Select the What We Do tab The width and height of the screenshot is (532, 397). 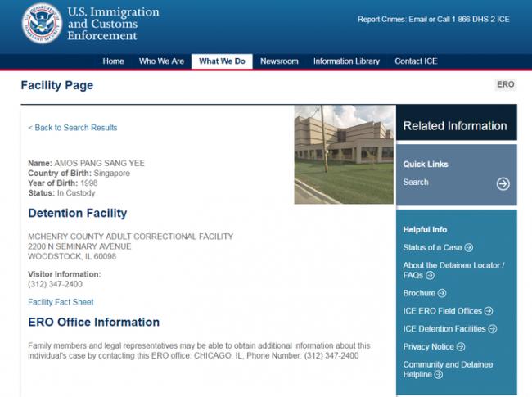(x=222, y=61)
